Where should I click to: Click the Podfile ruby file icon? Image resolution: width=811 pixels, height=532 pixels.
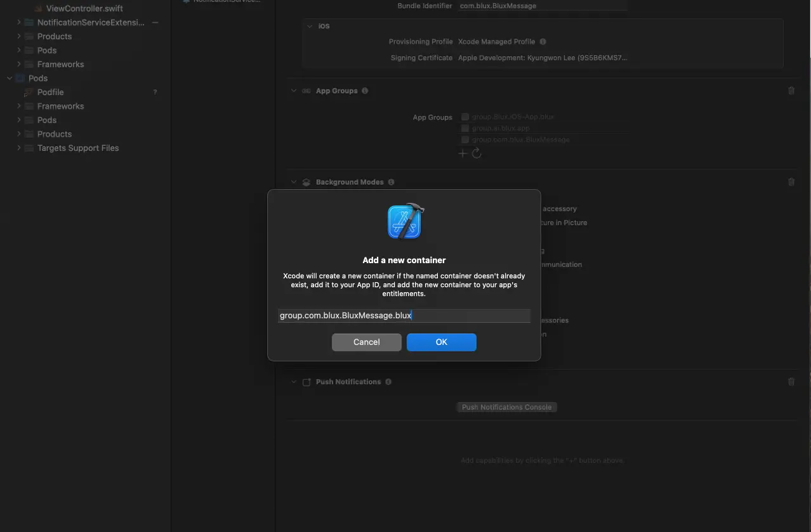tap(29, 92)
